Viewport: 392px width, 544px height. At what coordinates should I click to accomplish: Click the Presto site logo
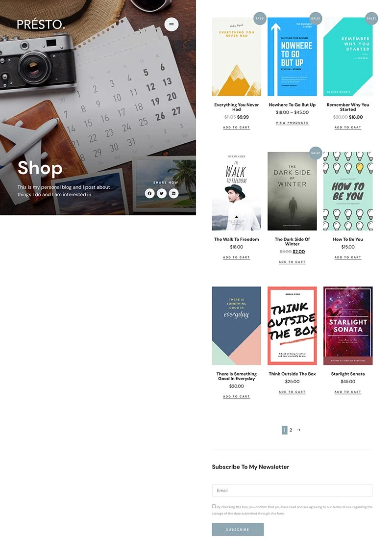coord(41,25)
